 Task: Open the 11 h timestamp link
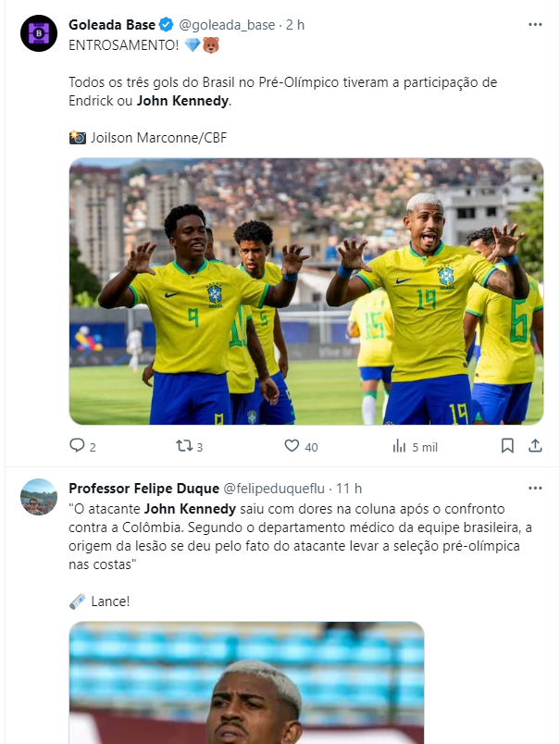pos(349,489)
